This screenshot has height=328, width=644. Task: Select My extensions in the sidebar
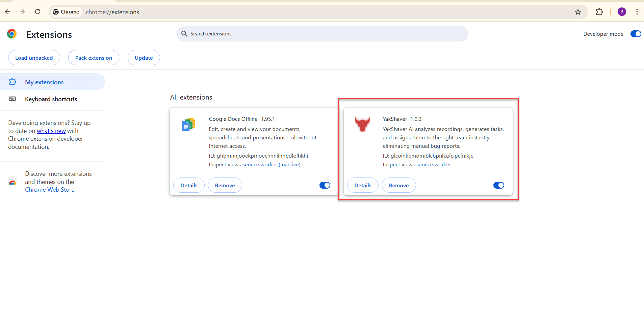click(x=44, y=82)
